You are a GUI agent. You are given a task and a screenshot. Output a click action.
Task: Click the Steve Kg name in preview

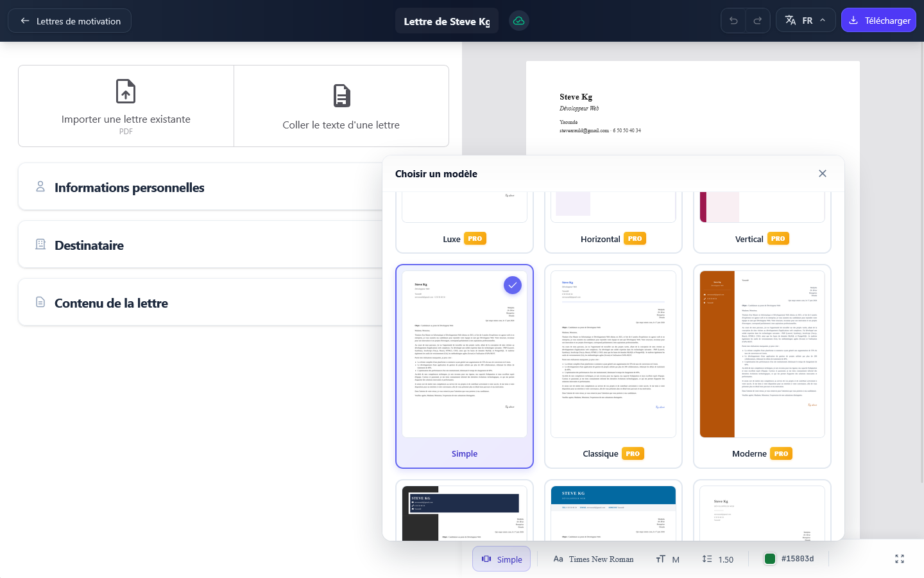click(x=576, y=97)
